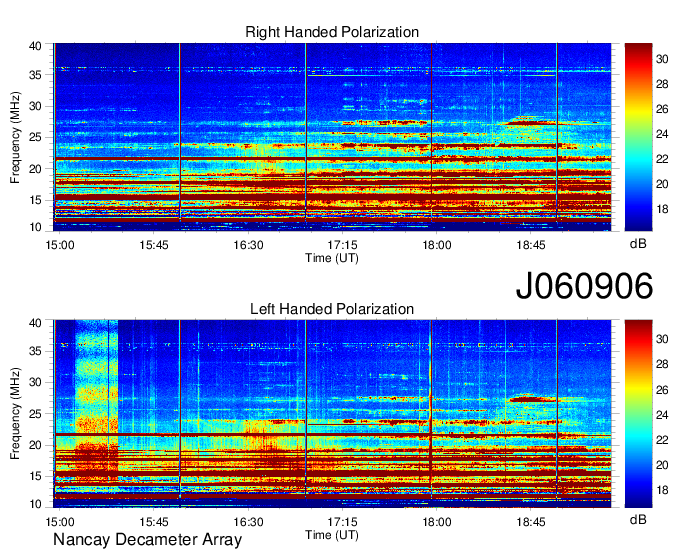Click the 15:45 time tick under the left-handed plot
680x552 pixels.
click(x=154, y=522)
